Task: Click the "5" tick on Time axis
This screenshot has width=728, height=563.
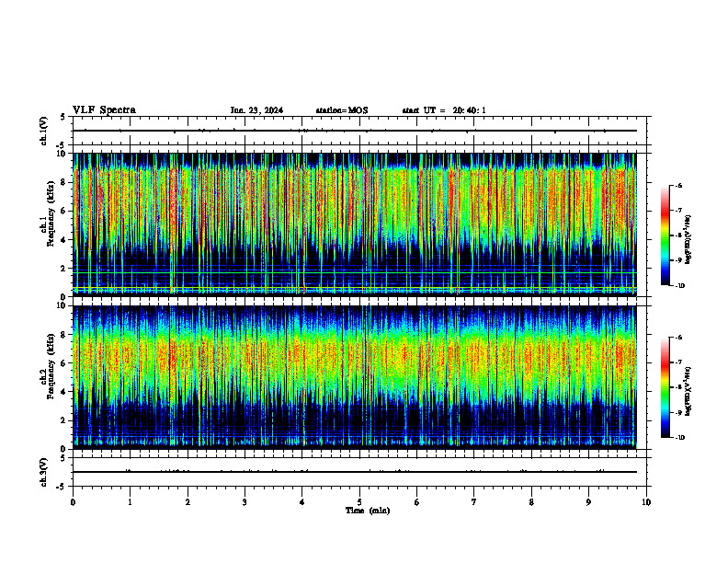Action: (x=359, y=502)
